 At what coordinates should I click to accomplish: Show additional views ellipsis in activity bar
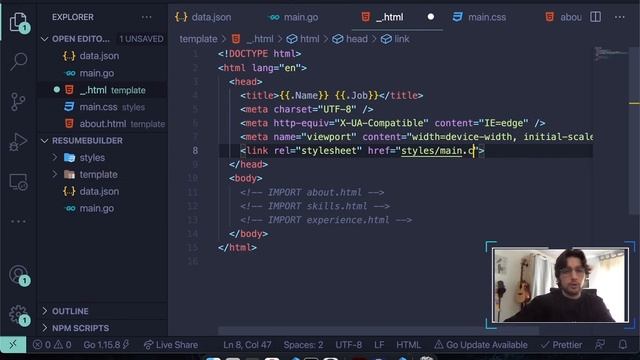[x=18, y=221]
